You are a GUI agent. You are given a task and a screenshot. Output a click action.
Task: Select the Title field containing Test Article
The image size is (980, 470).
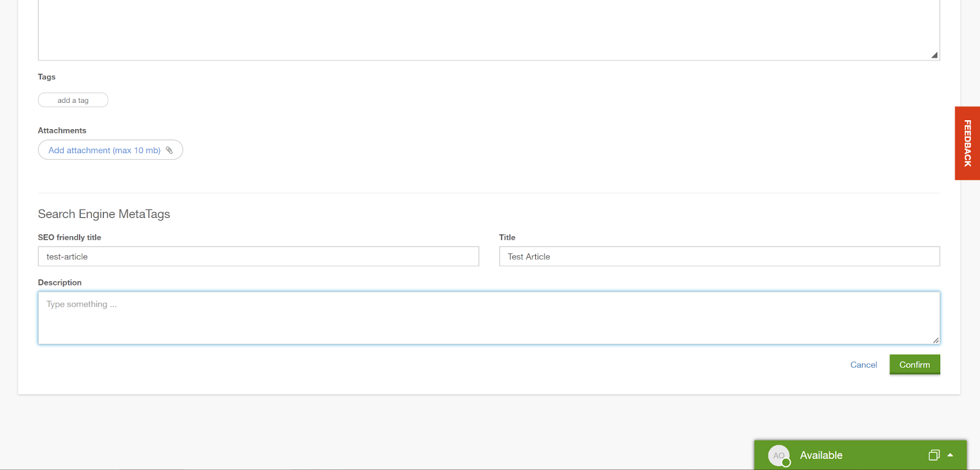(x=719, y=256)
